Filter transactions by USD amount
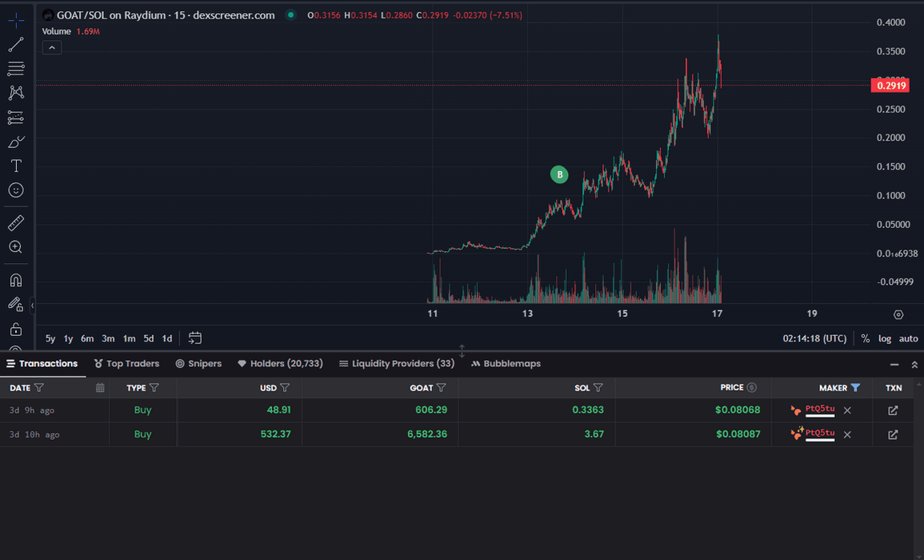This screenshot has width=924, height=560. tap(285, 388)
